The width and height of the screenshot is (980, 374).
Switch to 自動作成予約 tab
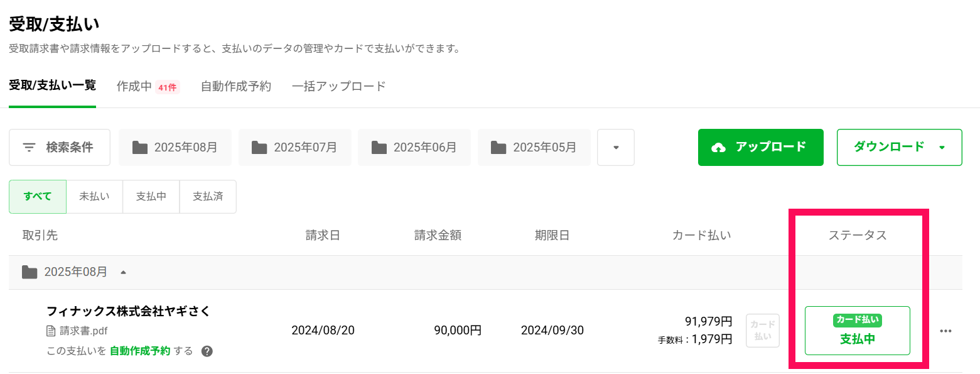click(236, 87)
